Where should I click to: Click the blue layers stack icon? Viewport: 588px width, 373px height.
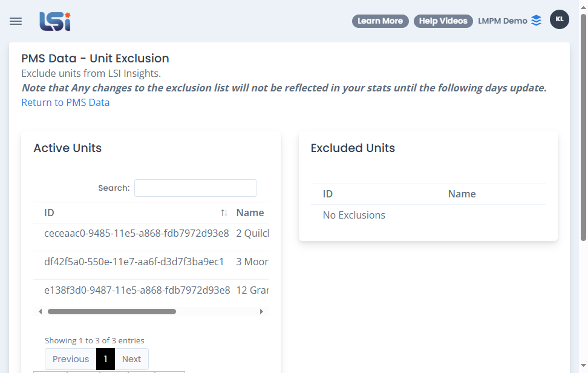536,21
